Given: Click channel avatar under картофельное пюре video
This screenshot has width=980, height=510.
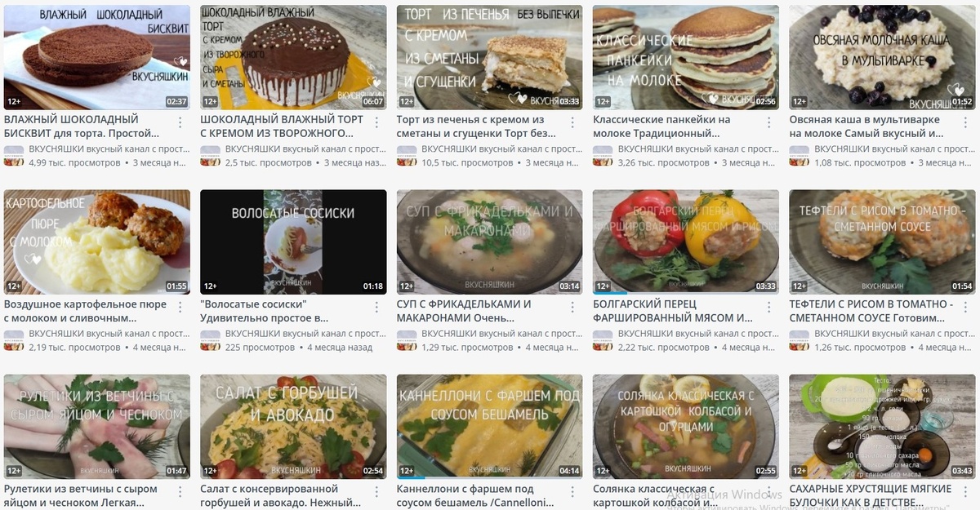Looking at the screenshot, I should click(x=14, y=341).
